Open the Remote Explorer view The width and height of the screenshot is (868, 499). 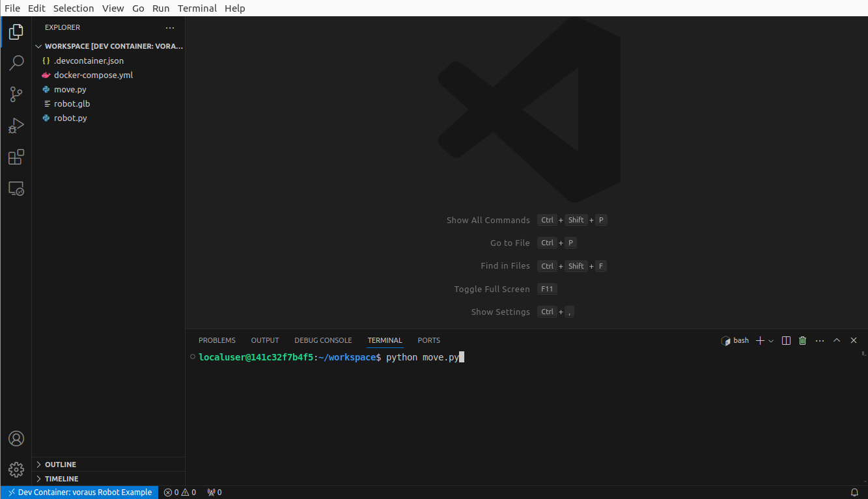(16, 189)
